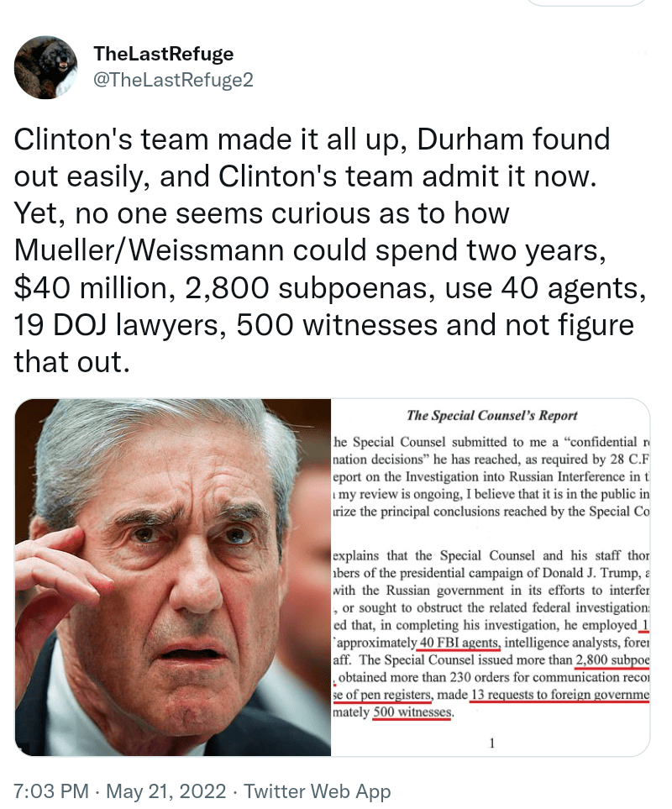Click "The Special Counsel's Report" heading in image
This screenshot has width=672, height=809.
[492, 415]
